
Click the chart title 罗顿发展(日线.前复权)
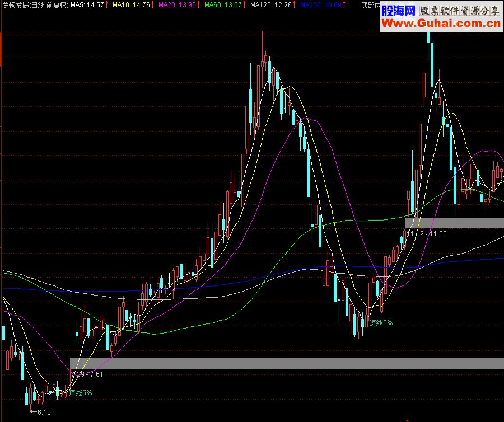pyautogui.click(x=35, y=5)
